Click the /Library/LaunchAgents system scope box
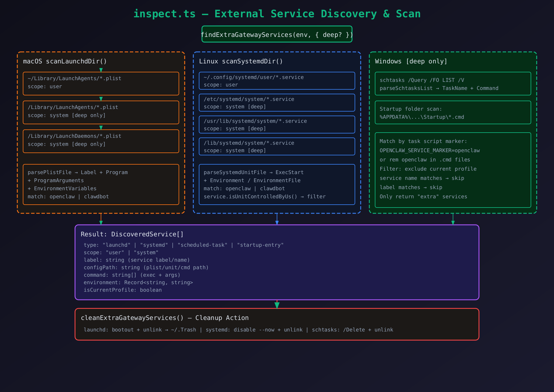 pyautogui.click(x=101, y=112)
